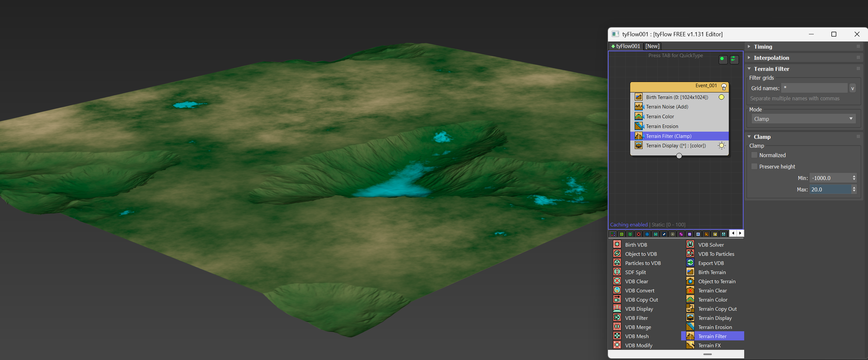868x360 pixels.
Task: Select Terrain Noise (Add) operator in event
Action: coord(667,107)
